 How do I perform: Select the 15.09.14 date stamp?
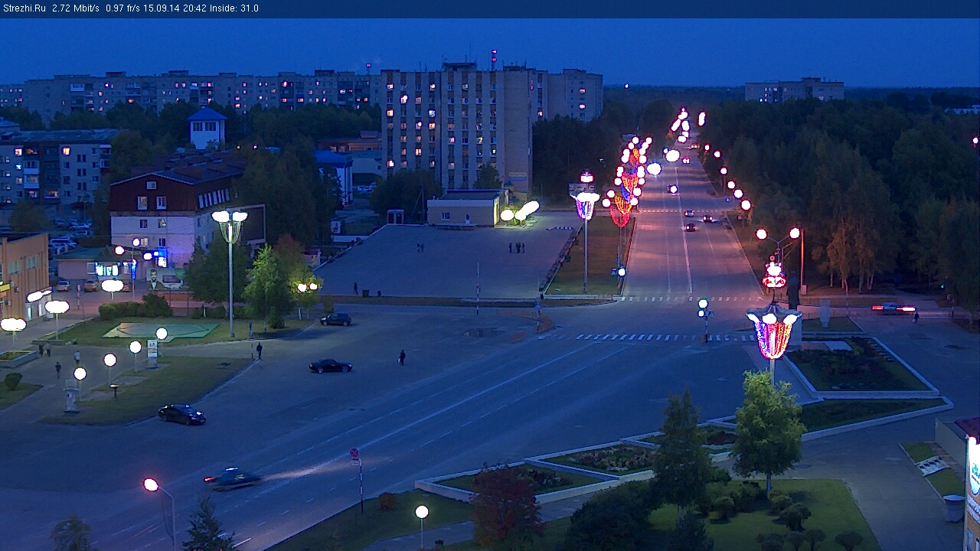tap(162, 8)
